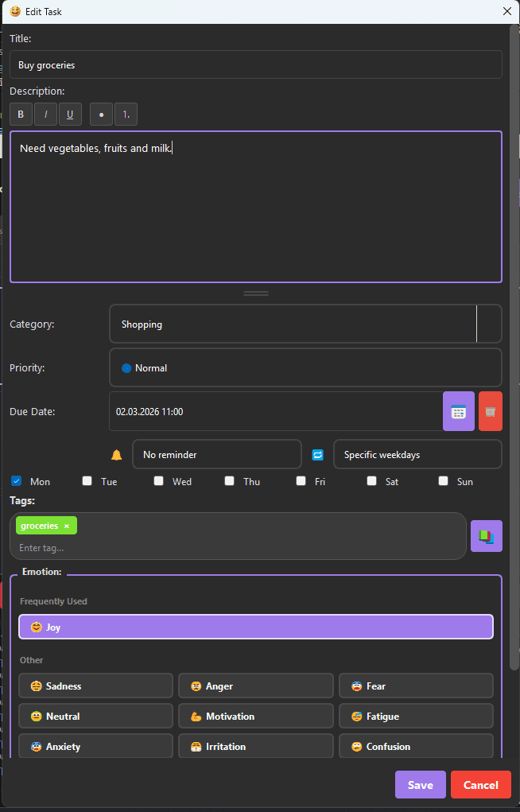Image resolution: width=520 pixels, height=812 pixels.
Task: Select the Anxiety emotion
Action: tap(96, 746)
